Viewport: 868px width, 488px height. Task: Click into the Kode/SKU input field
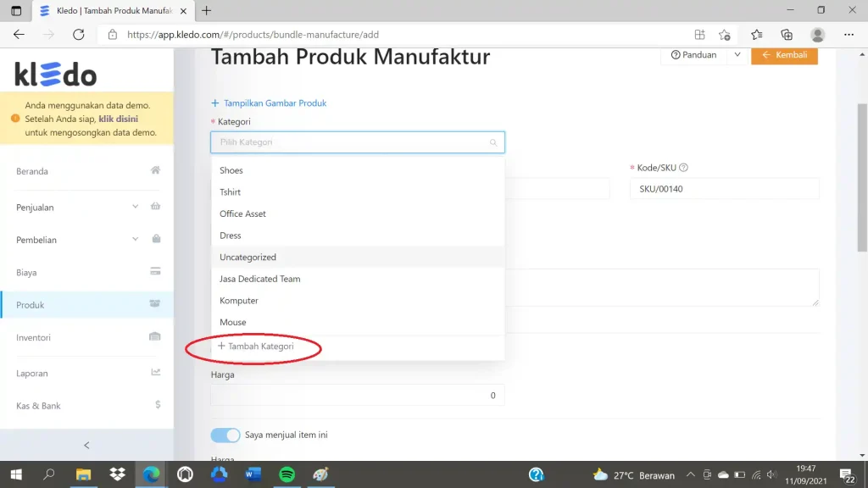[725, 189]
